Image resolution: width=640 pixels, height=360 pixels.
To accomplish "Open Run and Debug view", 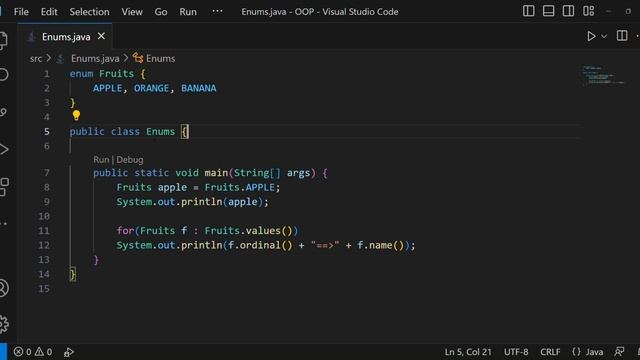I will (x=4, y=149).
